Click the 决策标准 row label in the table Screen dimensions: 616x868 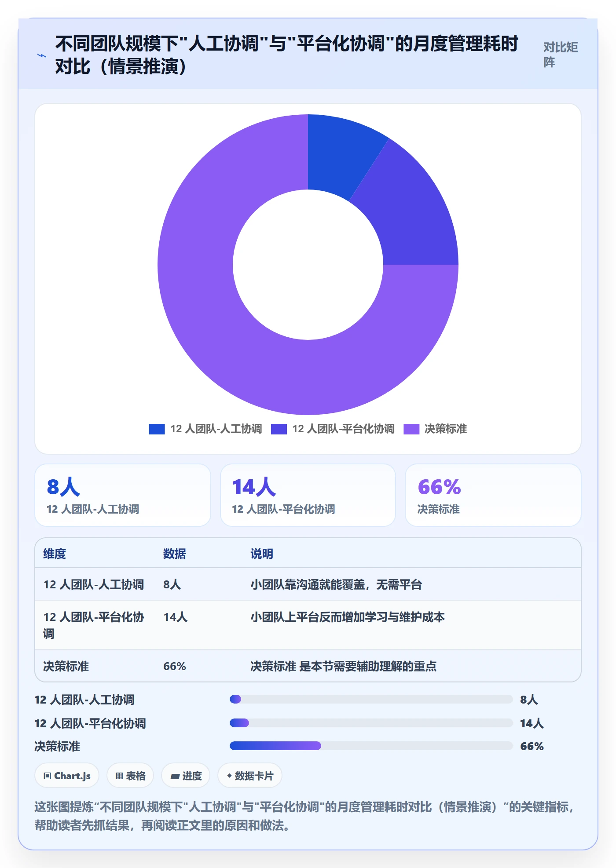point(66,666)
